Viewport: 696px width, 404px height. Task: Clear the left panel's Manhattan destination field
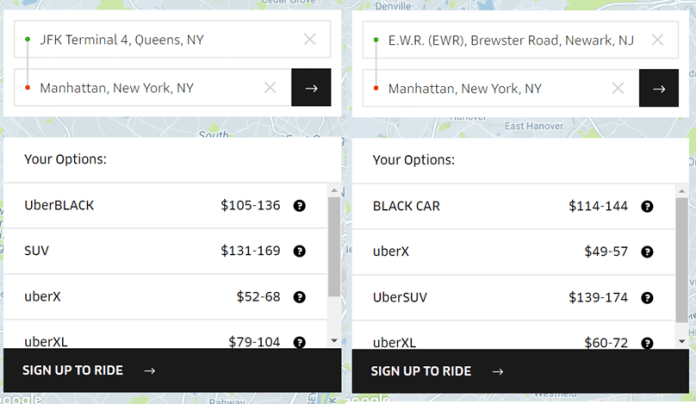pyautogui.click(x=270, y=87)
